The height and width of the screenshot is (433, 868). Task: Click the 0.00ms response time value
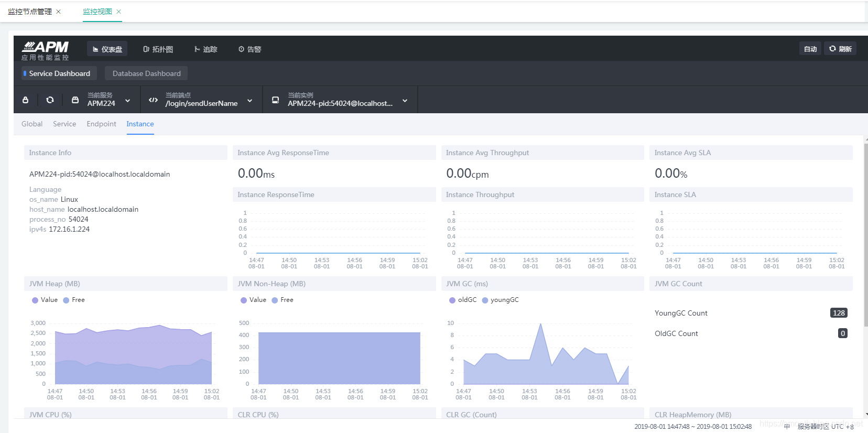pos(256,174)
